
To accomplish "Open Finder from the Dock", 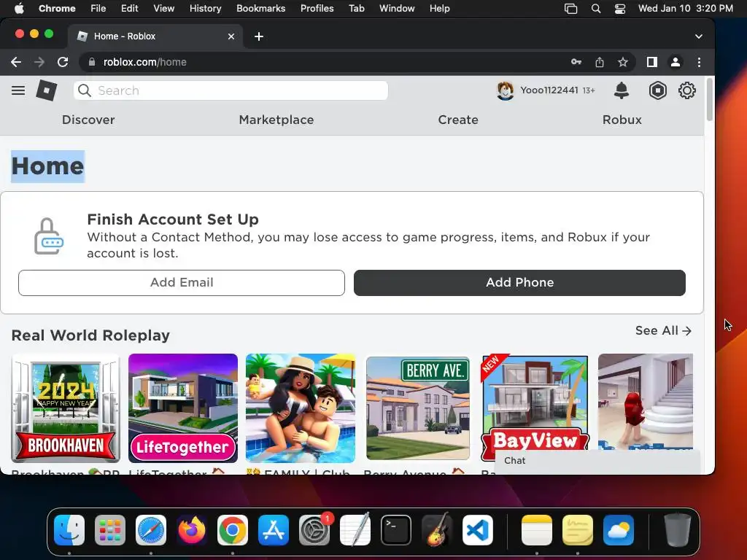I will coord(69,530).
